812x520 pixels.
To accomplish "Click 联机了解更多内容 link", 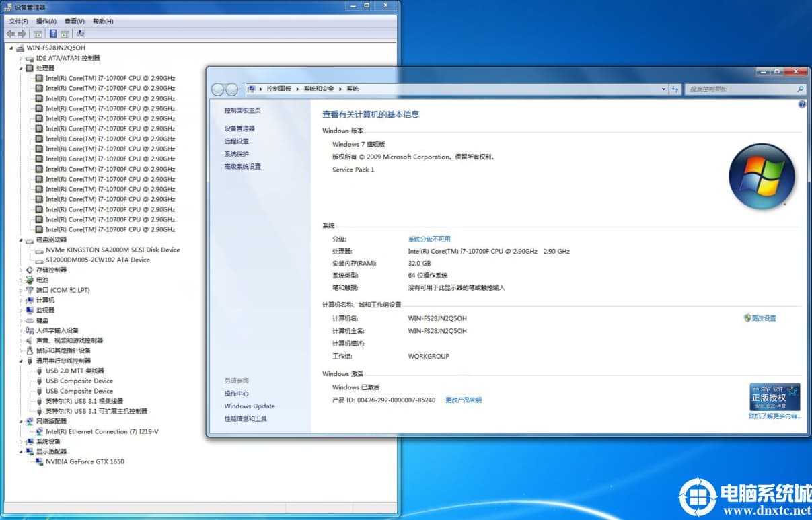I will pos(775,416).
